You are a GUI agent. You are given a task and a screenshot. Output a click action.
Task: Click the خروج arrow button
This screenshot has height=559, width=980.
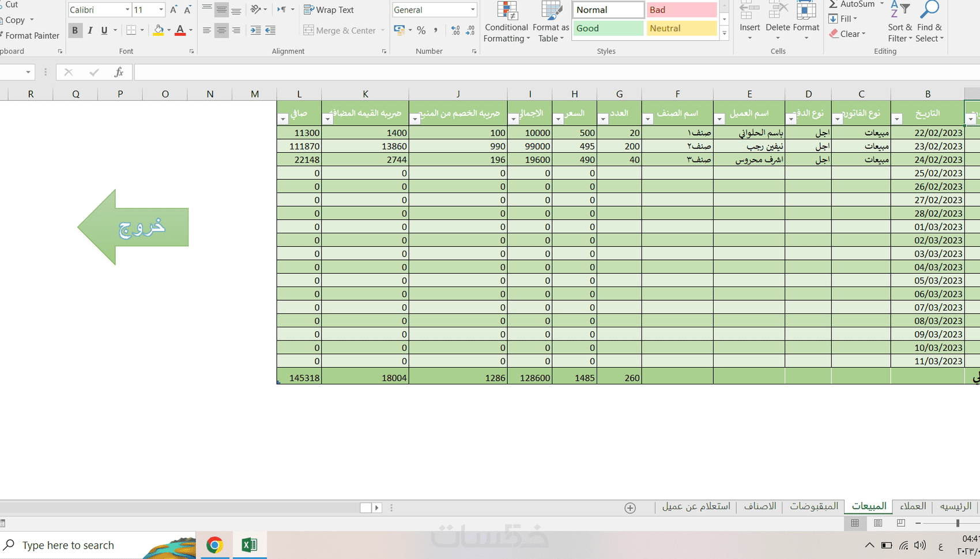(x=133, y=227)
